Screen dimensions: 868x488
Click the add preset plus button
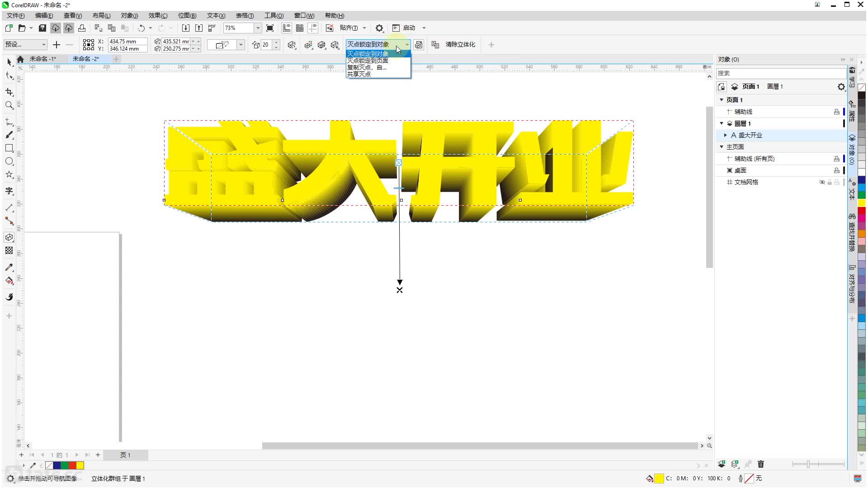57,45
